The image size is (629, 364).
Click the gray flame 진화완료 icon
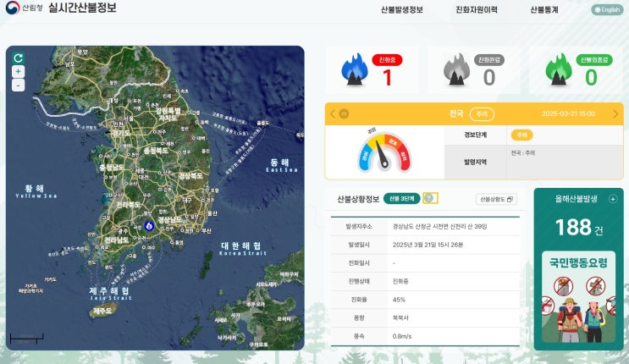click(x=456, y=69)
